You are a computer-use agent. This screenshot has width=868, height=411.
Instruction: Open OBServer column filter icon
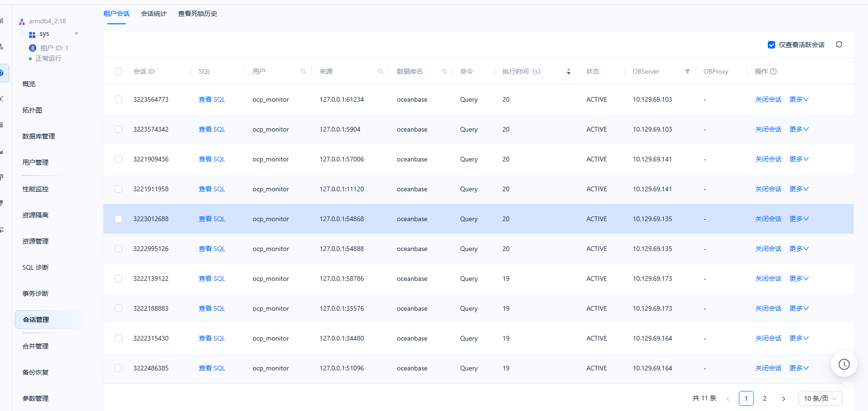pos(687,71)
